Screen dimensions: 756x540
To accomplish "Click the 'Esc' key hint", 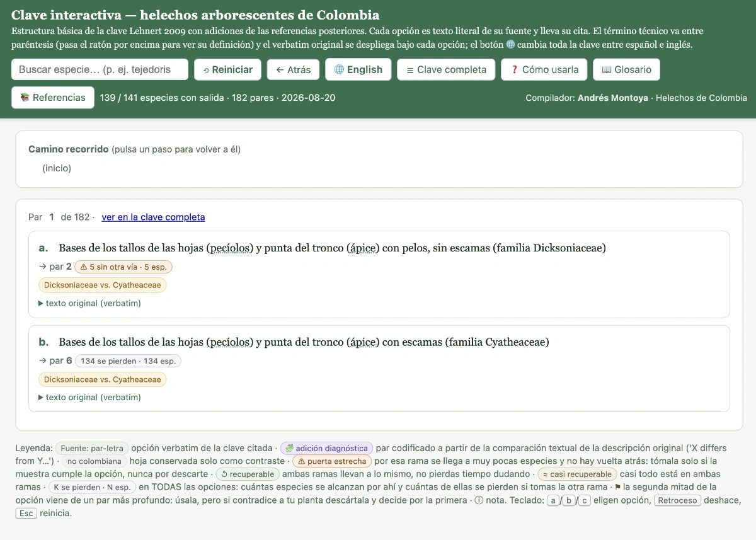I will (x=25, y=513).
